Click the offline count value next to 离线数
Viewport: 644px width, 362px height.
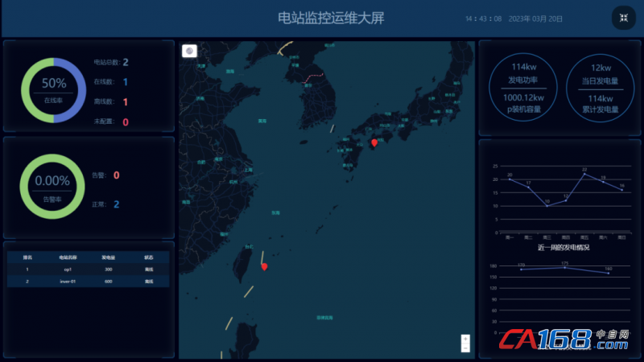coord(126,101)
